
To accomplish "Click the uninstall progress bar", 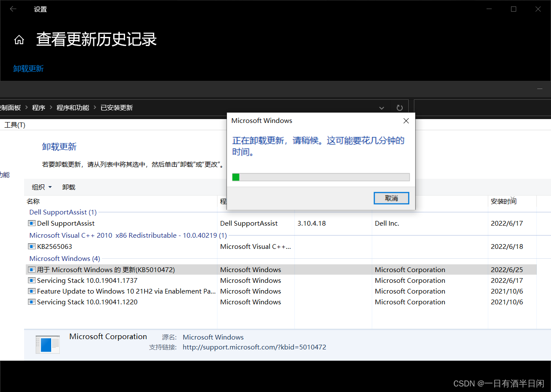I will [x=321, y=177].
